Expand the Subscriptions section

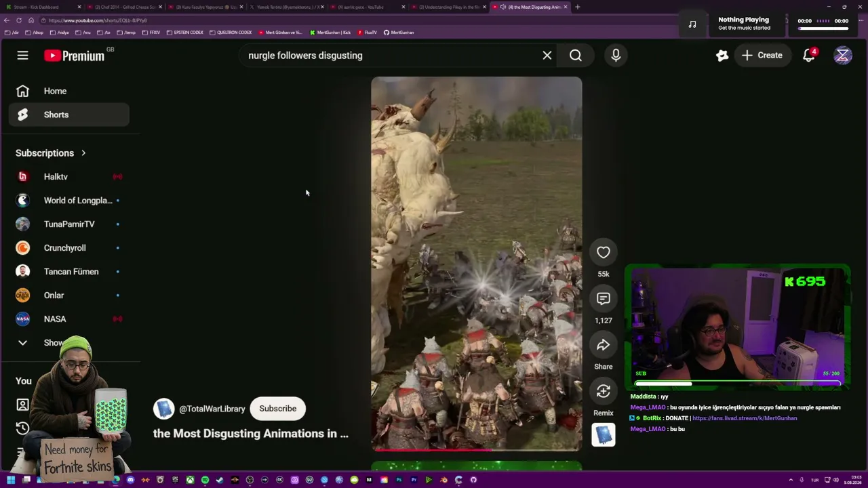pos(51,153)
